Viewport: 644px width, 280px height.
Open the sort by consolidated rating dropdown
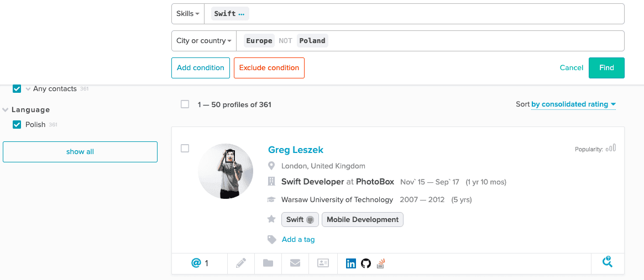[x=573, y=104]
